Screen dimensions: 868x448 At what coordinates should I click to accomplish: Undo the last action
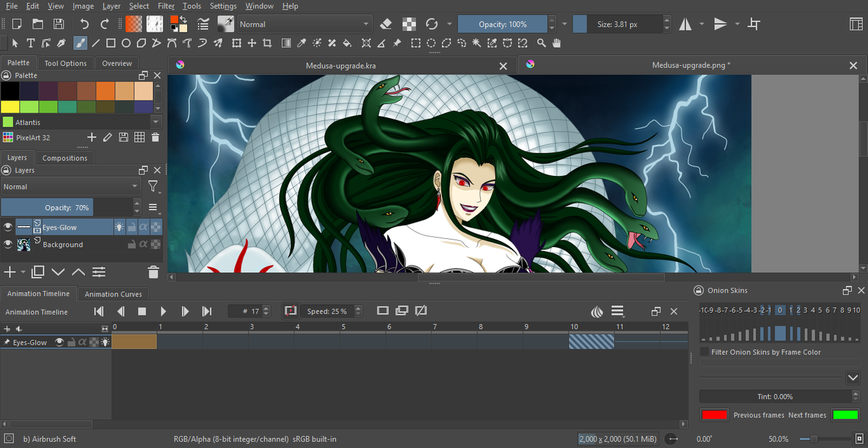pyautogui.click(x=84, y=24)
